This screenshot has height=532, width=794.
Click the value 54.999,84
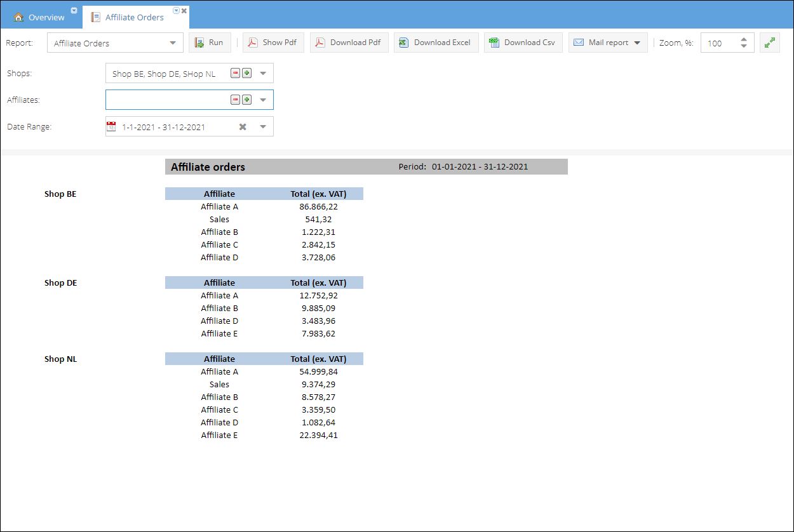click(x=318, y=371)
